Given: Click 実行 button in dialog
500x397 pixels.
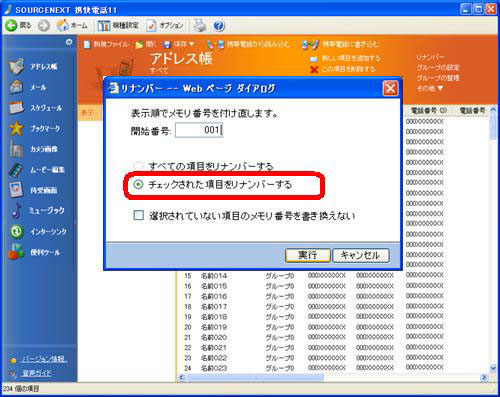Looking at the screenshot, I should [308, 255].
